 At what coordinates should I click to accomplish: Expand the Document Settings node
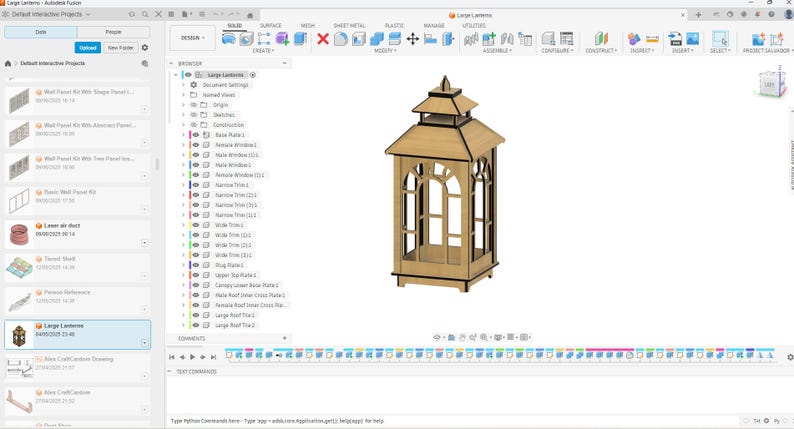pos(183,85)
